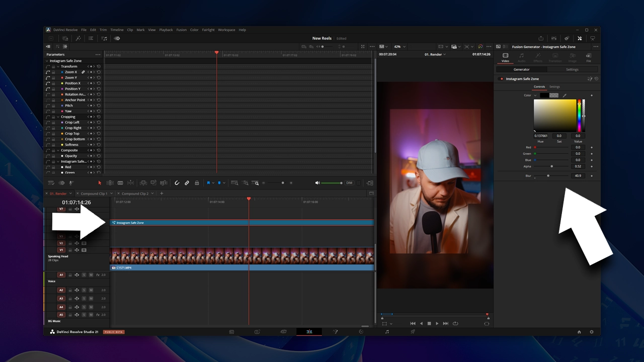
Task: Open the Effects magic wand icon in top toolbar
Action: (x=78, y=38)
